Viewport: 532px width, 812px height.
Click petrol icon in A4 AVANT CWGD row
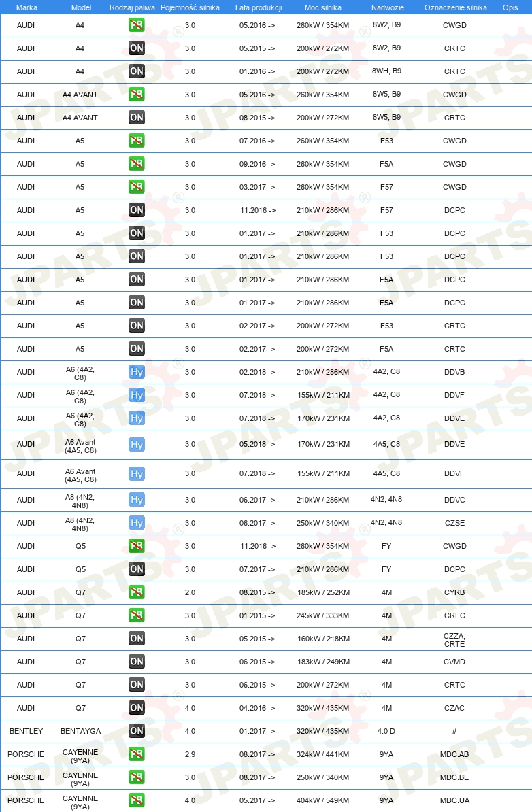(x=137, y=95)
